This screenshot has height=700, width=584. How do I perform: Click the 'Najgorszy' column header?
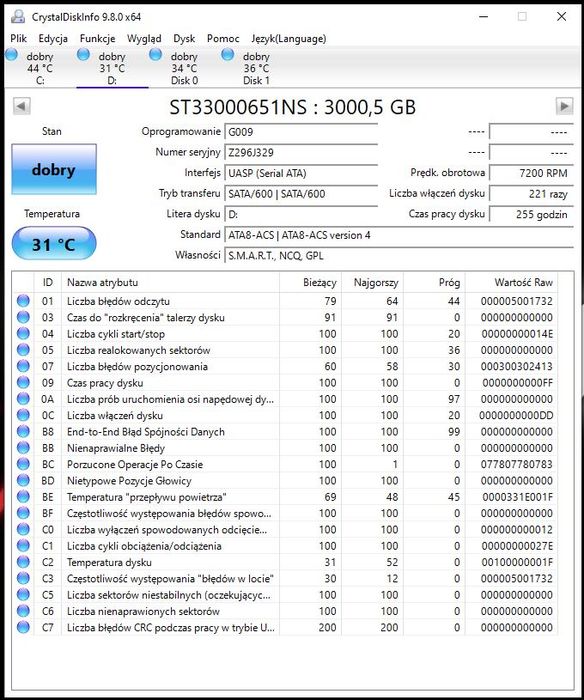pos(373,283)
